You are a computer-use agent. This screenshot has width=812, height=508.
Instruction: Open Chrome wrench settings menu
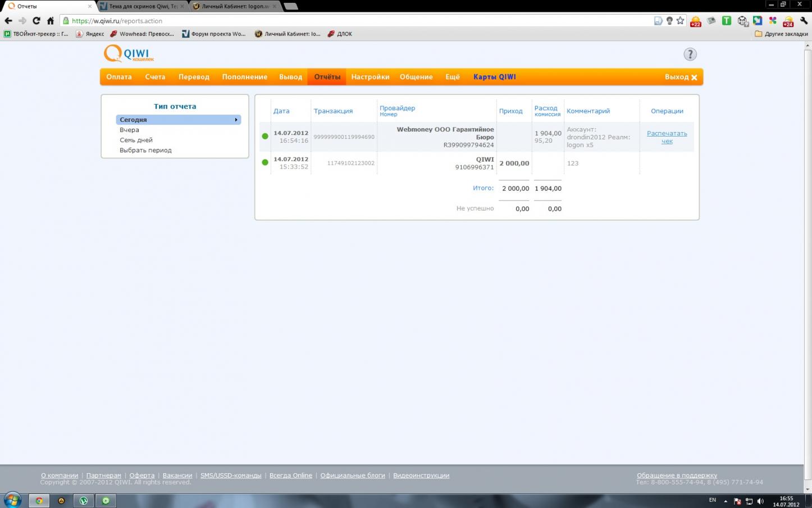click(804, 21)
